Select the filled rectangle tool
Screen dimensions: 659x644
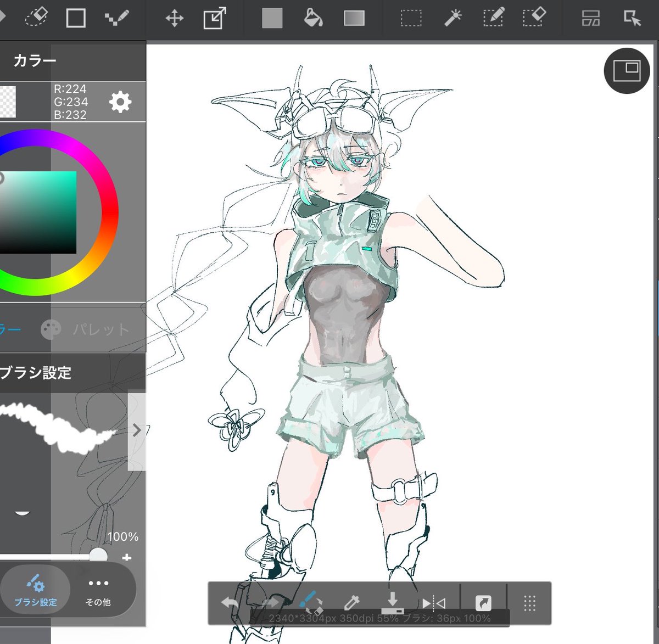(272, 18)
